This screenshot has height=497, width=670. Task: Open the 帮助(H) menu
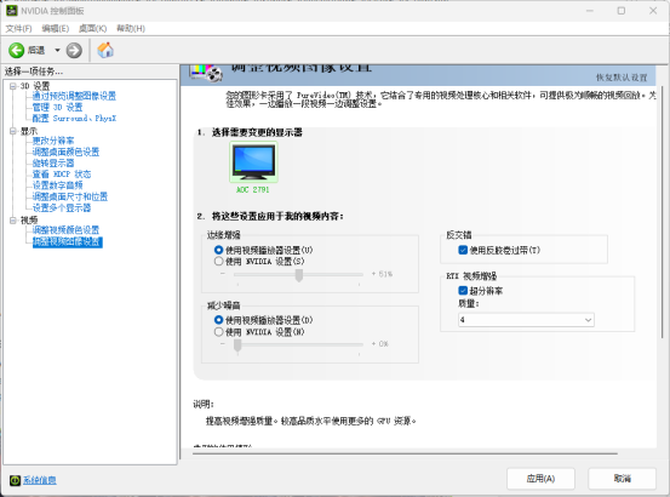(x=130, y=28)
